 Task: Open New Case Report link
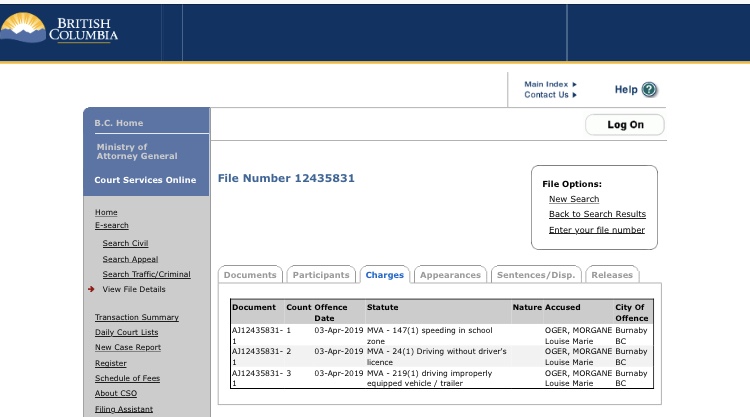point(128,347)
